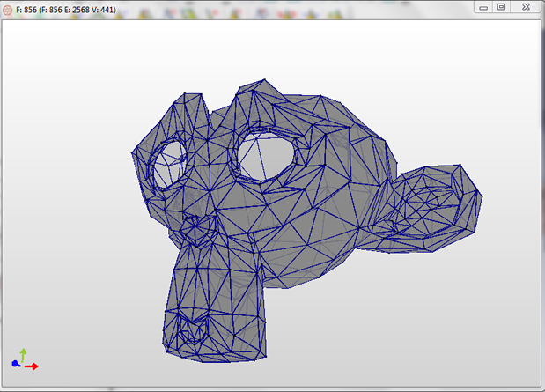Click the green Y-axis arrow of the gizmo
Screen dimensions: 545x392
click(23, 355)
